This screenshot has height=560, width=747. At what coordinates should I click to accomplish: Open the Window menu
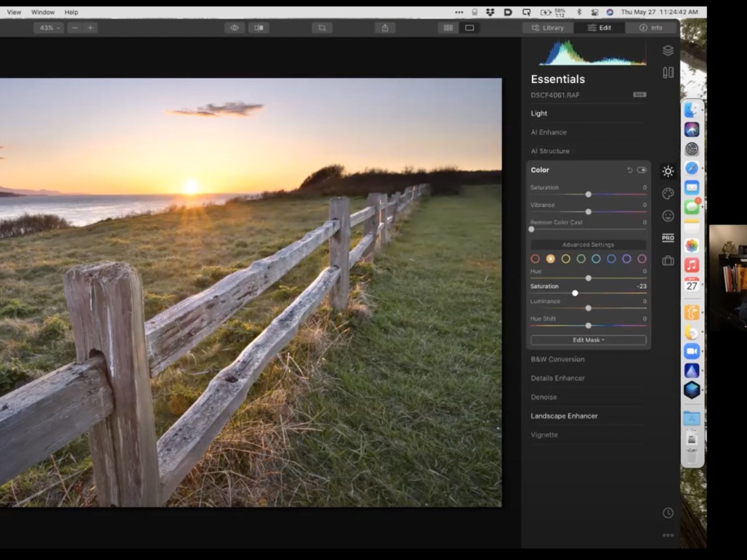point(43,12)
